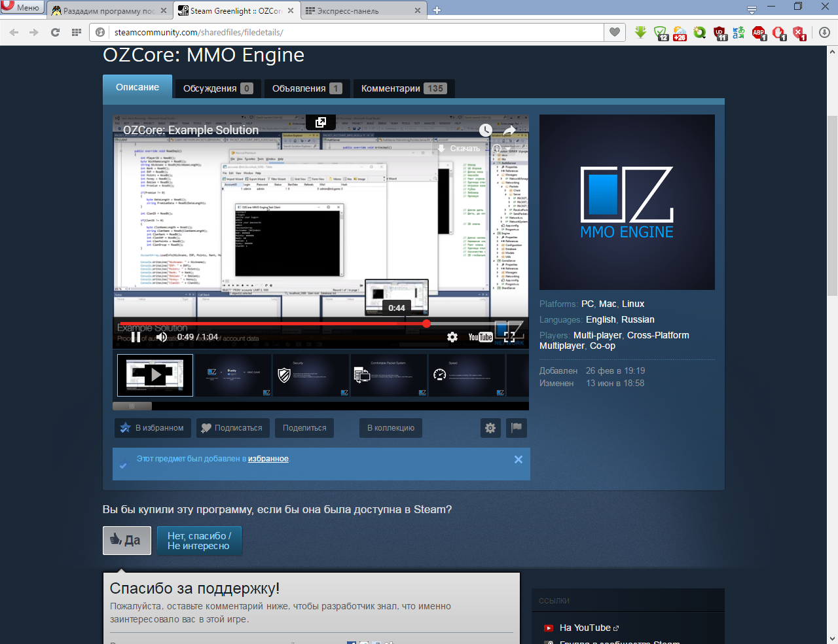Open the Adblock Plus ABP extension

[759, 33]
